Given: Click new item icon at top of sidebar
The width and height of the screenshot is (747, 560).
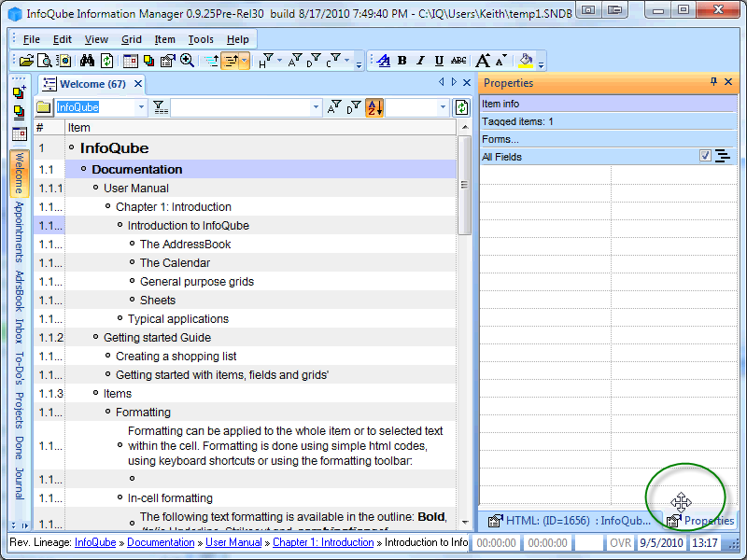Looking at the screenshot, I should click(19, 92).
